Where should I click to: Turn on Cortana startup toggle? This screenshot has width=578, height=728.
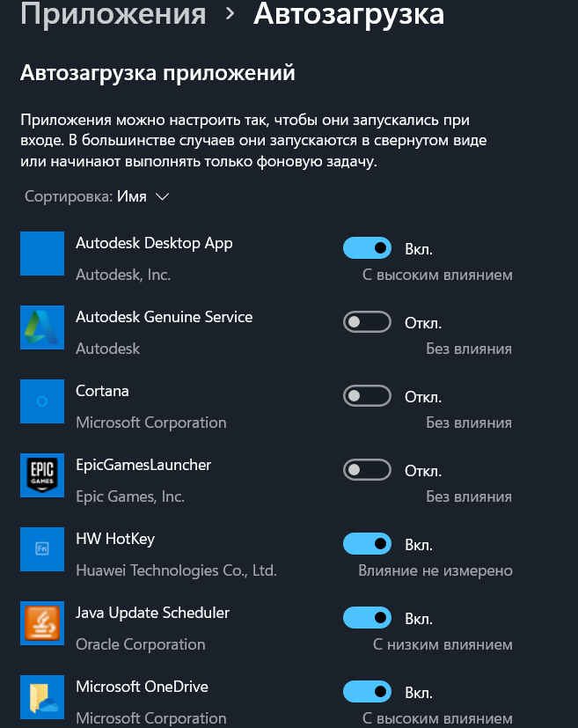pyautogui.click(x=367, y=395)
